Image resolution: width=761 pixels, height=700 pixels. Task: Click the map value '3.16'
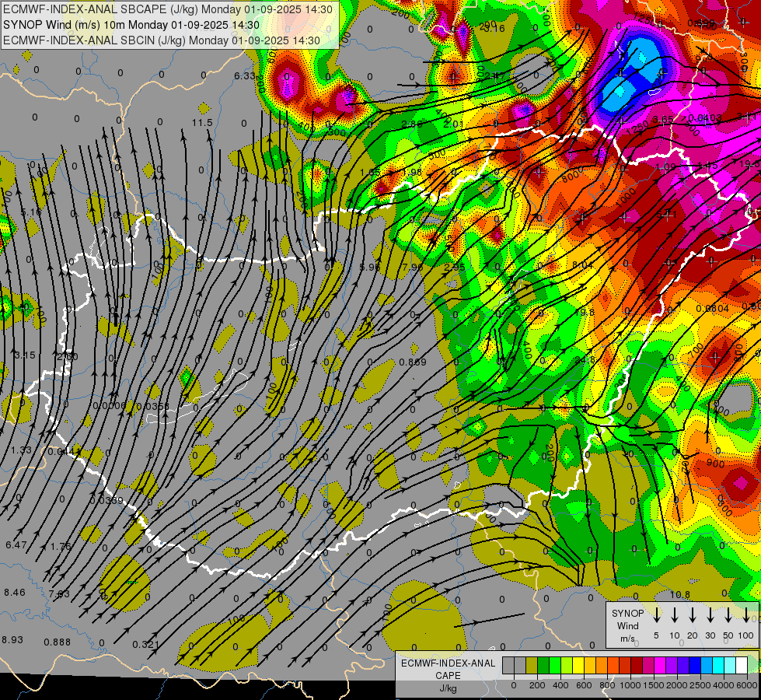point(494,29)
